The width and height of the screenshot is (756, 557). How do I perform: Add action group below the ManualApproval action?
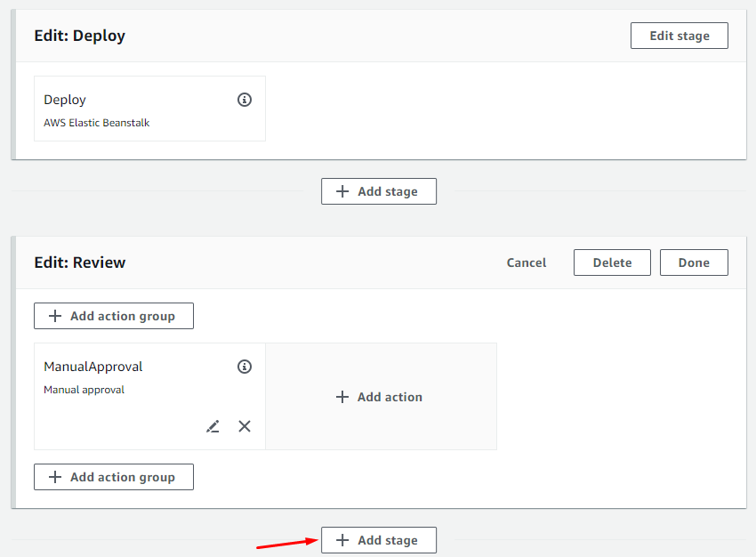point(114,477)
